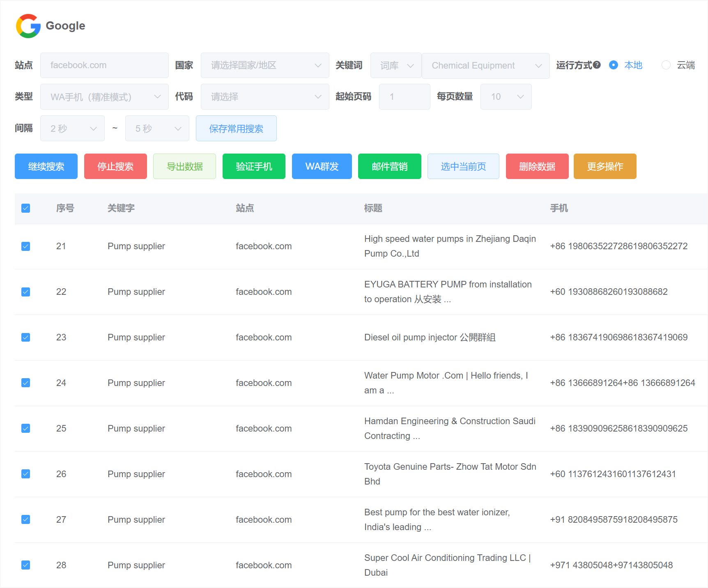Open the 类型 WA手机 type dropdown
Screen dimensions: 708x588
tap(104, 97)
